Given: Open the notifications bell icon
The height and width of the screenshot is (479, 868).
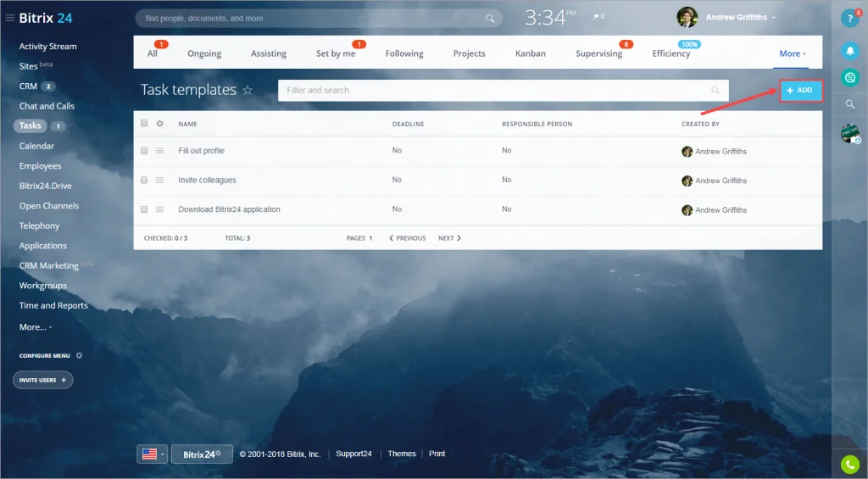Looking at the screenshot, I should click(x=849, y=50).
